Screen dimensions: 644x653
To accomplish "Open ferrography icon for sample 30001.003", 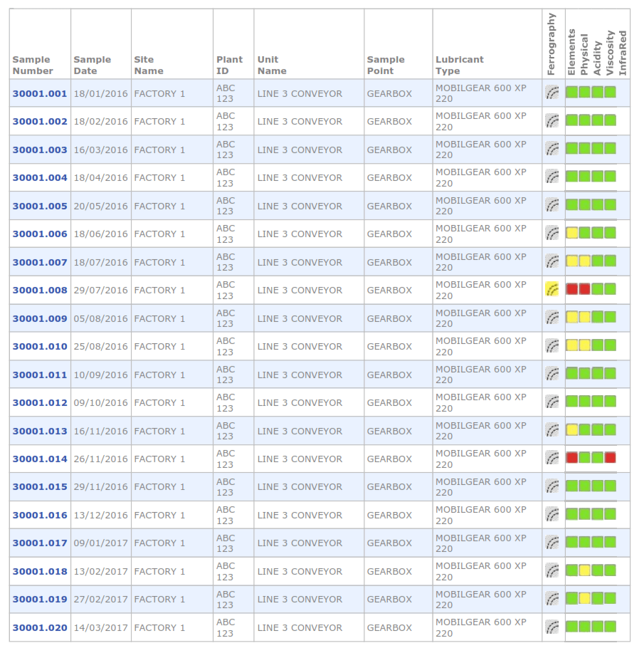I will pyautogui.click(x=552, y=149).
